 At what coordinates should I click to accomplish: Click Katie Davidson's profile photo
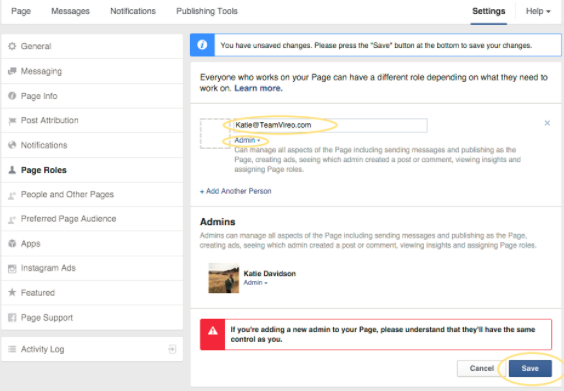(224, 278)
